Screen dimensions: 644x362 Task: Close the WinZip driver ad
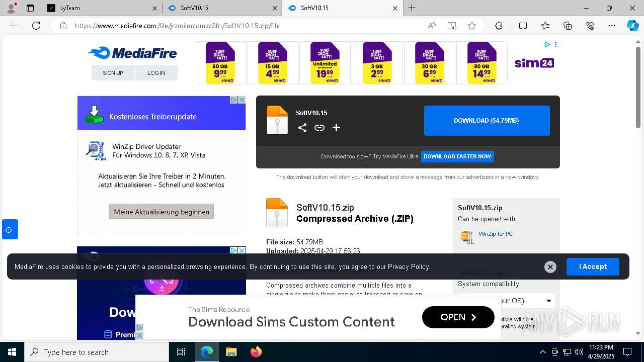point(242,100)
